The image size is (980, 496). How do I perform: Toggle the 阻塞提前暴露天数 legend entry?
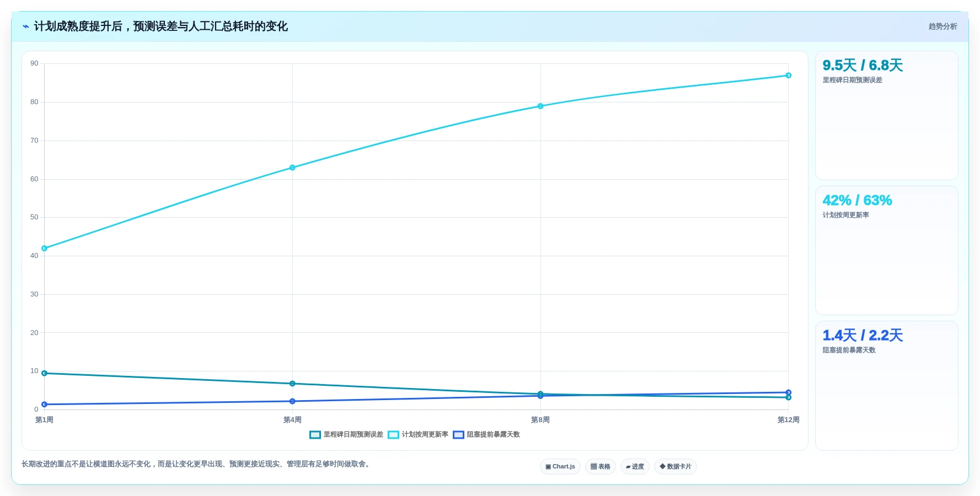pyautogui.click(x=486, y=435)
